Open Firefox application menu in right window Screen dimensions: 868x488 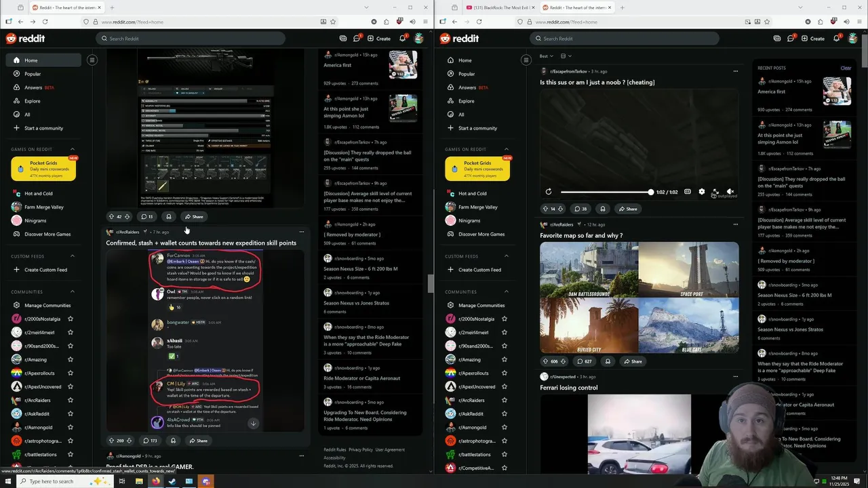tap(860, 22)
